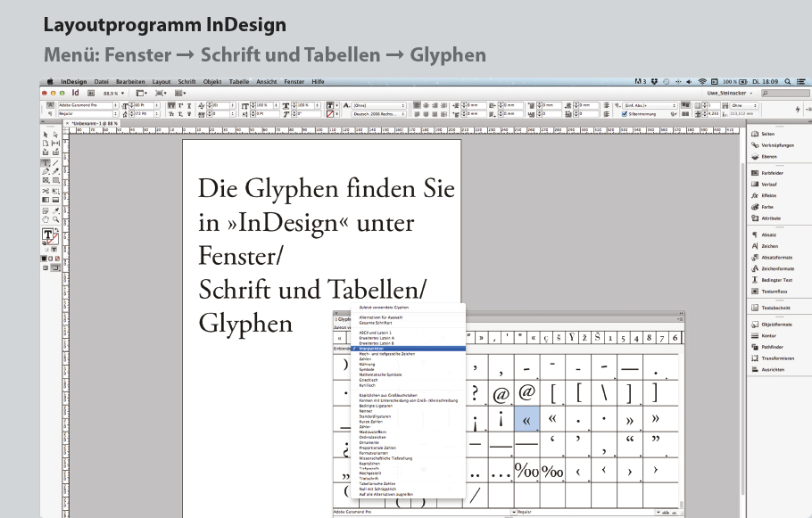812x518 pixels.
Task: Open the Effekte panel
Action: (764, 196)
